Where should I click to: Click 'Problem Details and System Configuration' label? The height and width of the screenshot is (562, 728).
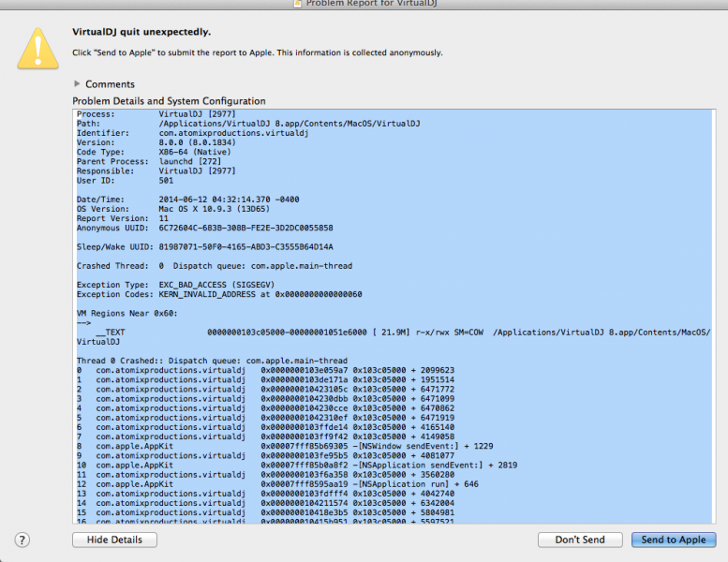pos(169,101)
